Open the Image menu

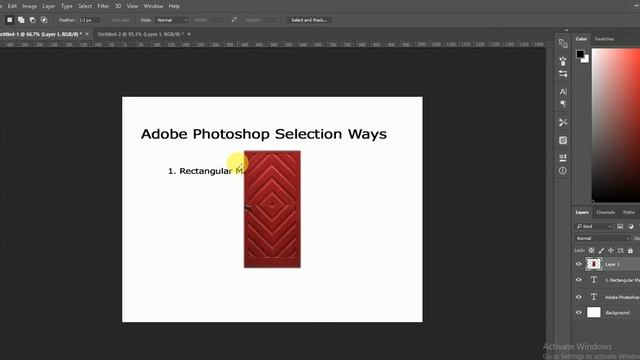tap(29, 6)
